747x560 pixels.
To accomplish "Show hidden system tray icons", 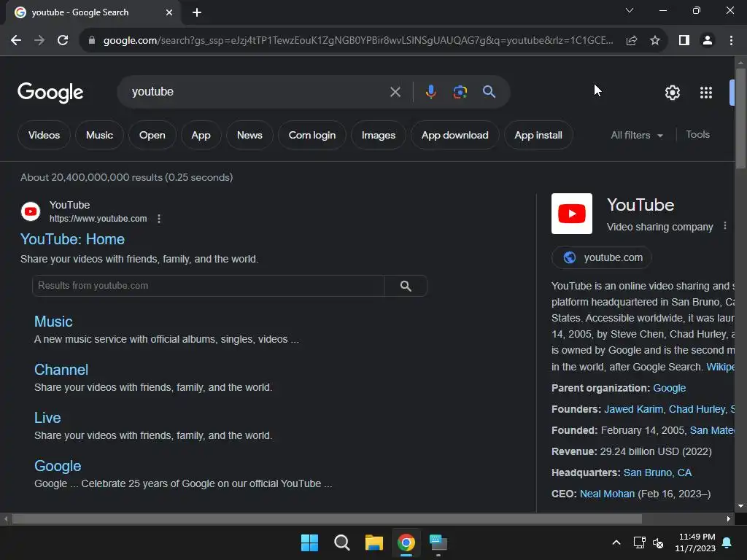I will [x=616, y=542].
